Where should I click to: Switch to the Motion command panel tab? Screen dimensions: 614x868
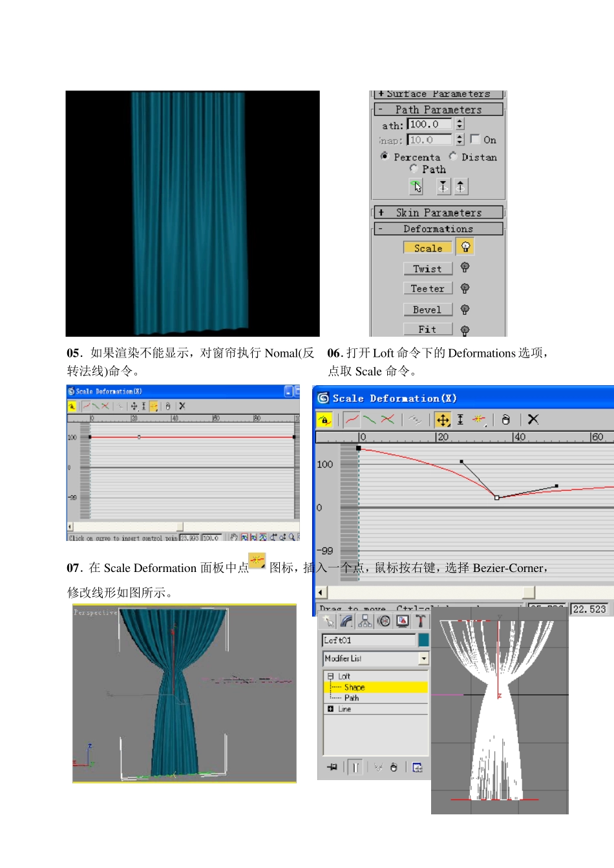384,621
